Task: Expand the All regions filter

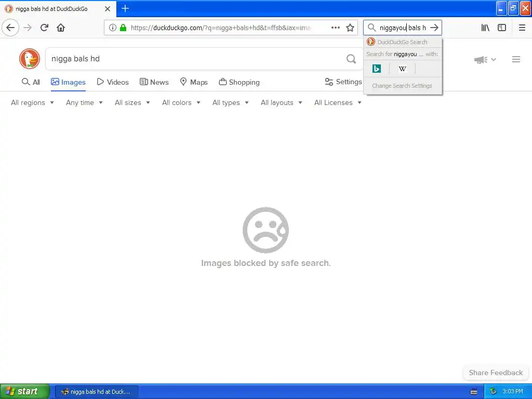Action: (33, 102)
